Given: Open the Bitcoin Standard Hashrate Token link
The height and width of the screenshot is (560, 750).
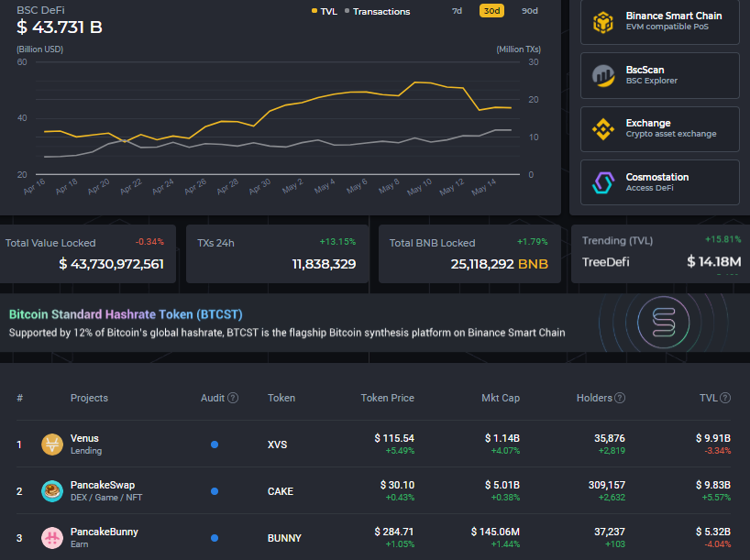Looking at the screenshot, I should [x=125, y=313].
